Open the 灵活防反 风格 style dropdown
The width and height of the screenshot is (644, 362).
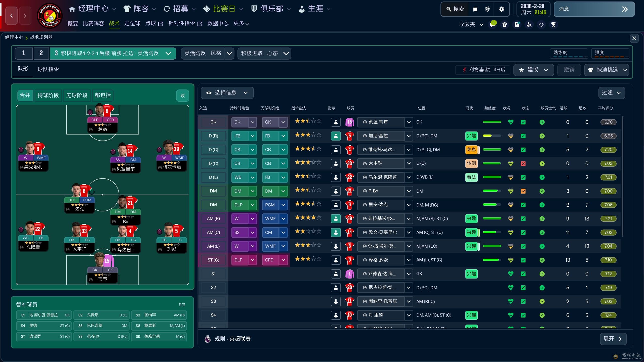tap(208, 53)
